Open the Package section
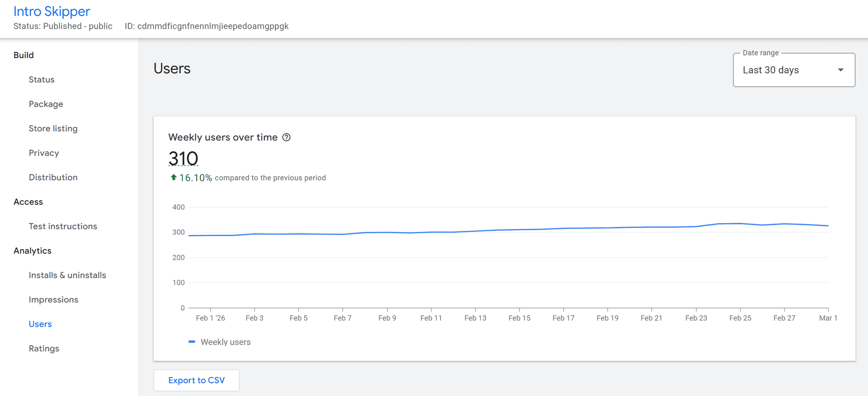 (x=46, y=104)
